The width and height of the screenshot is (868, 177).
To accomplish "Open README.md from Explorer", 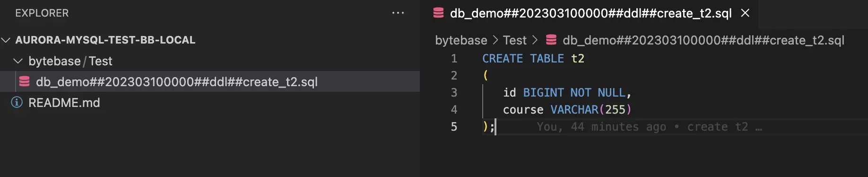I will point(64,103).
